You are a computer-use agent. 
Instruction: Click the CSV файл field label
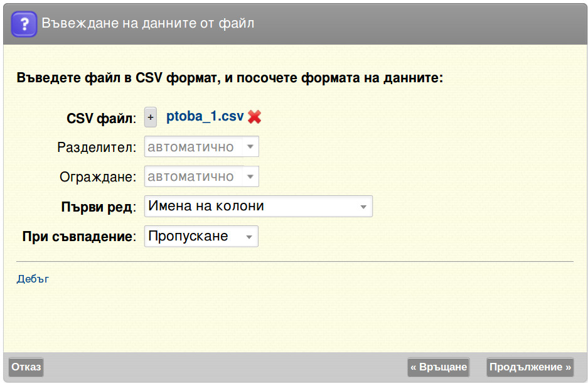[x=101, y=119]
